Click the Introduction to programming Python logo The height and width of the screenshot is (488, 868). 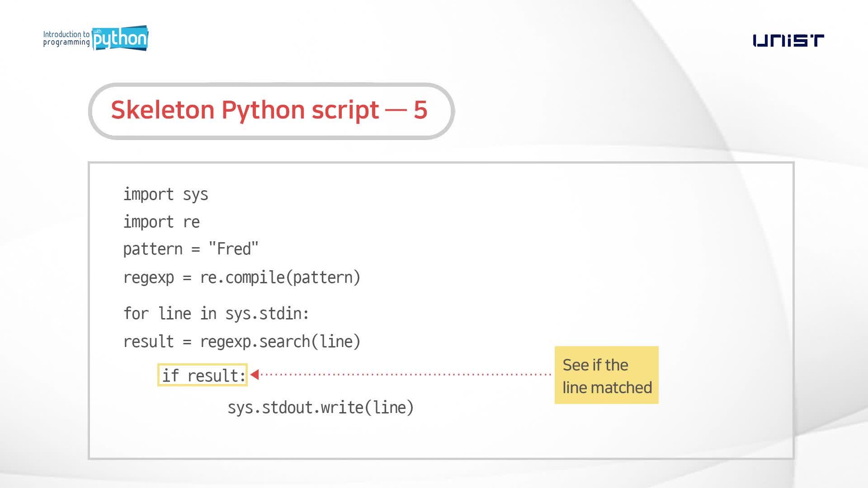[x=95, y=38]
